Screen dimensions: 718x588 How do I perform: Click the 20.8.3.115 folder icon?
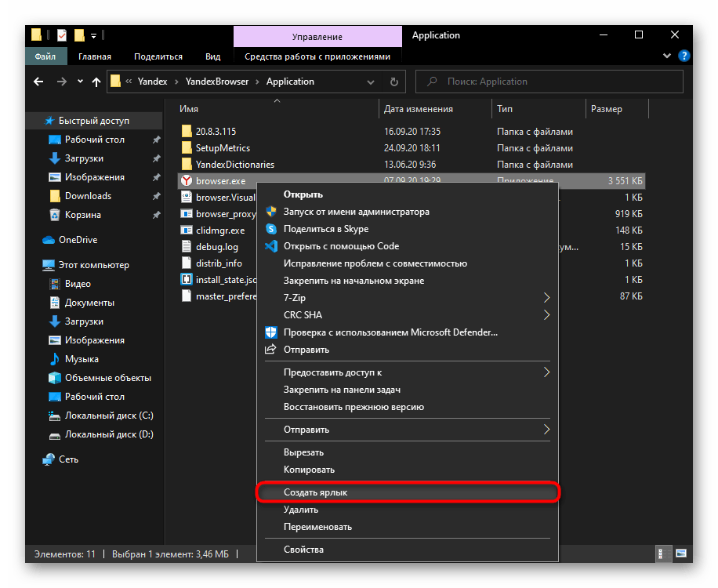(x=187, y=132)
